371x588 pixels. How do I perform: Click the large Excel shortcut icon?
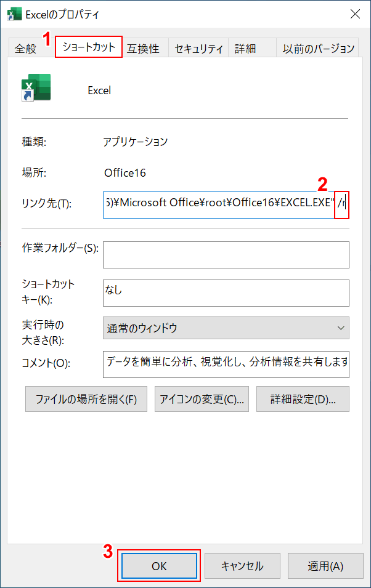[x=36, y=87]
